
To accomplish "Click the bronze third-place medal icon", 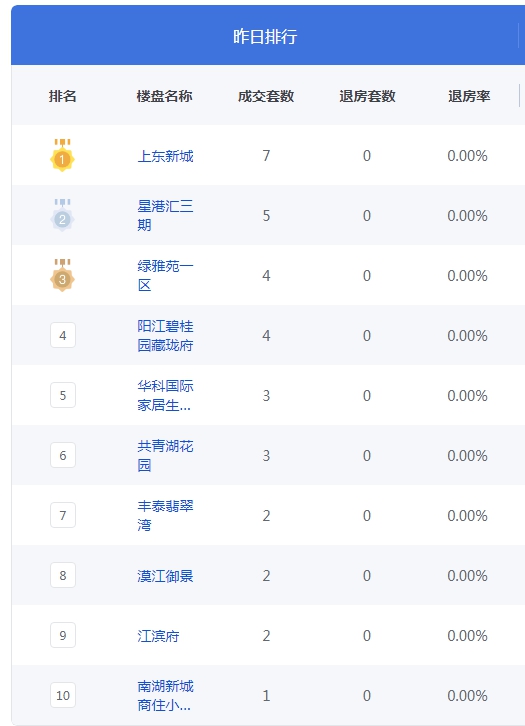I will [62, 275].
